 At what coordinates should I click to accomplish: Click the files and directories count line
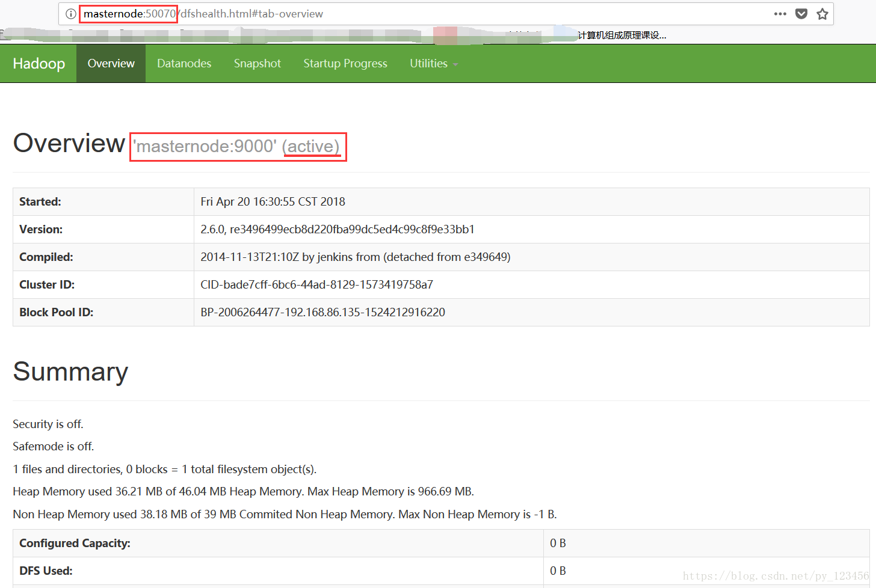165,470
